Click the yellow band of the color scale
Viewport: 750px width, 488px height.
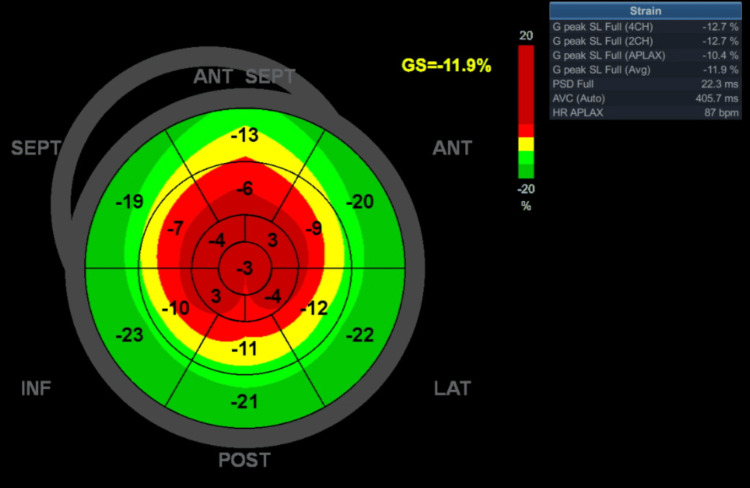526,144
